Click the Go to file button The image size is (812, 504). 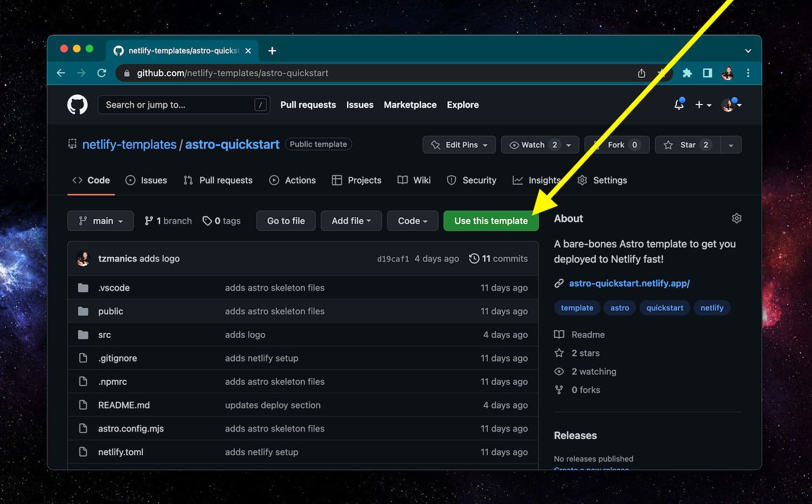(286, 221)
